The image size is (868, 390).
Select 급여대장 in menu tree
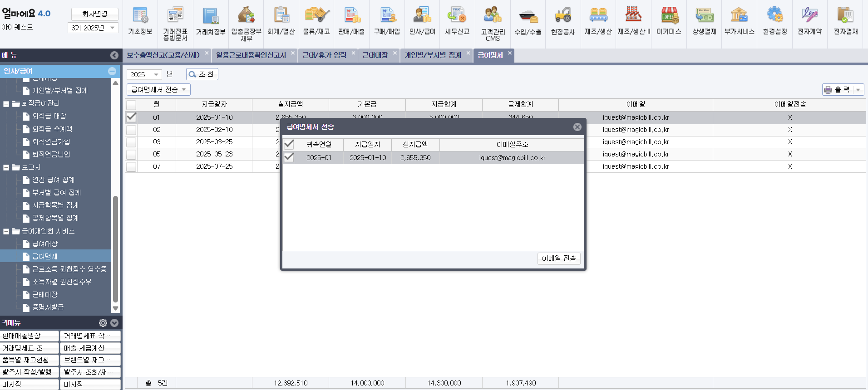(x=45, y=244)
